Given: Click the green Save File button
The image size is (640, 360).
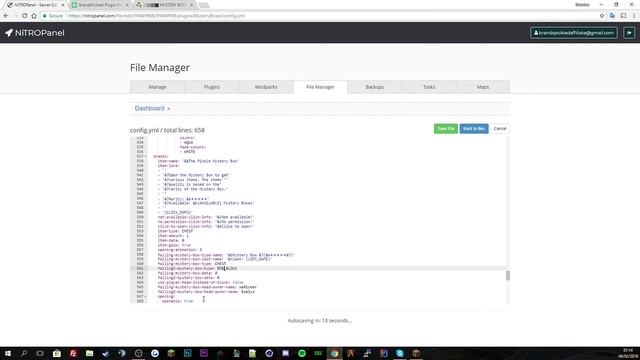Looking at the screenshot, I should click(x=445, y=129).
